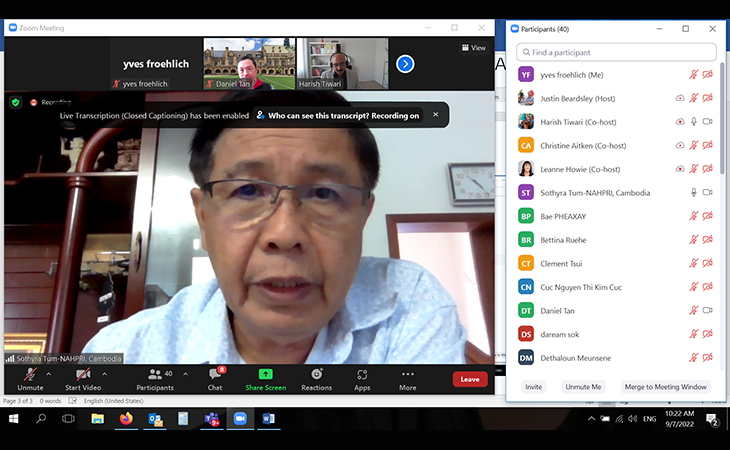Click the green Share Screen button
This screenshot has height=450, width=730.
(x=265, y=379)
